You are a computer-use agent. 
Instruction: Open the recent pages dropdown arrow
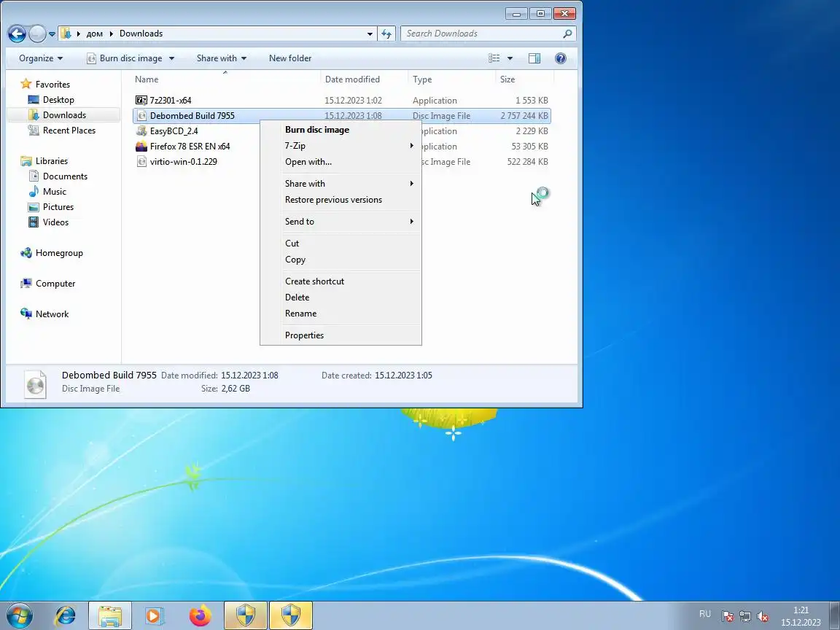52,34
